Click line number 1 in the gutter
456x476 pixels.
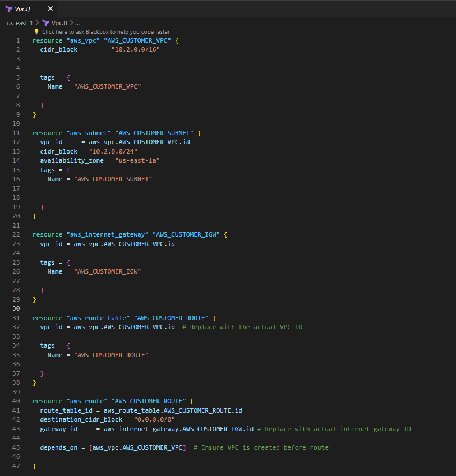[x=17, y=40]
